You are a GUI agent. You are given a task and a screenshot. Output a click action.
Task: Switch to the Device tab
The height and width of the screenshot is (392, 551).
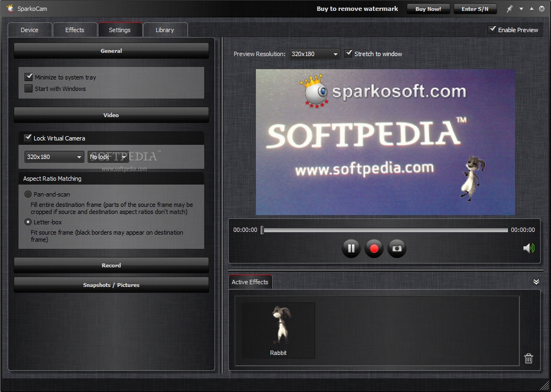pos(29,30)
